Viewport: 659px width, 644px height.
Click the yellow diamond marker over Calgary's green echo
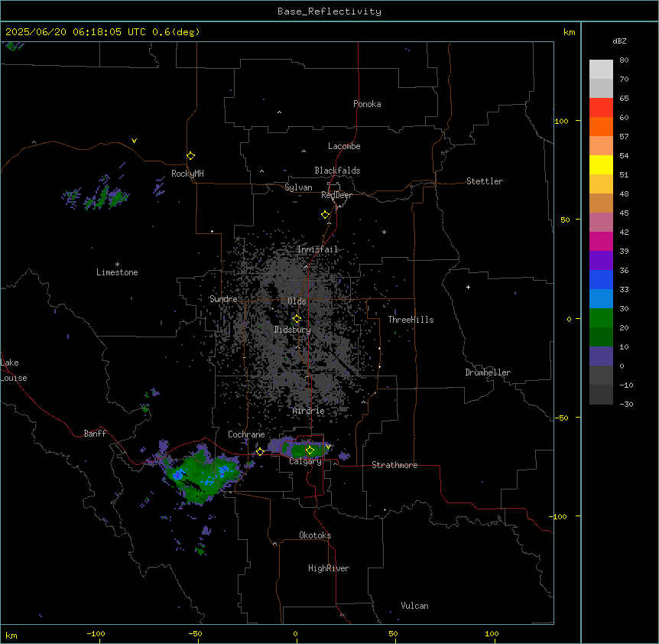310,450
